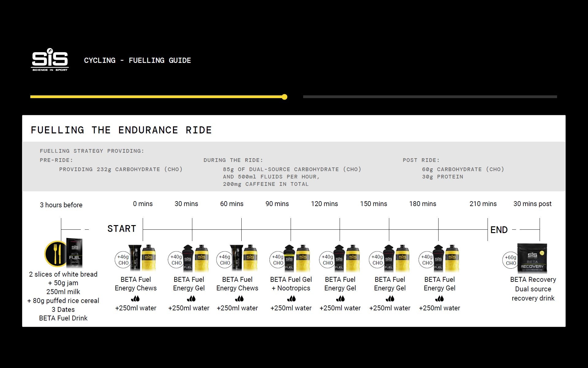The height and width of the screenshot is (368, 588).
Task: Click the +40g CHO badge at 30 mins
Action: point(176,260)
